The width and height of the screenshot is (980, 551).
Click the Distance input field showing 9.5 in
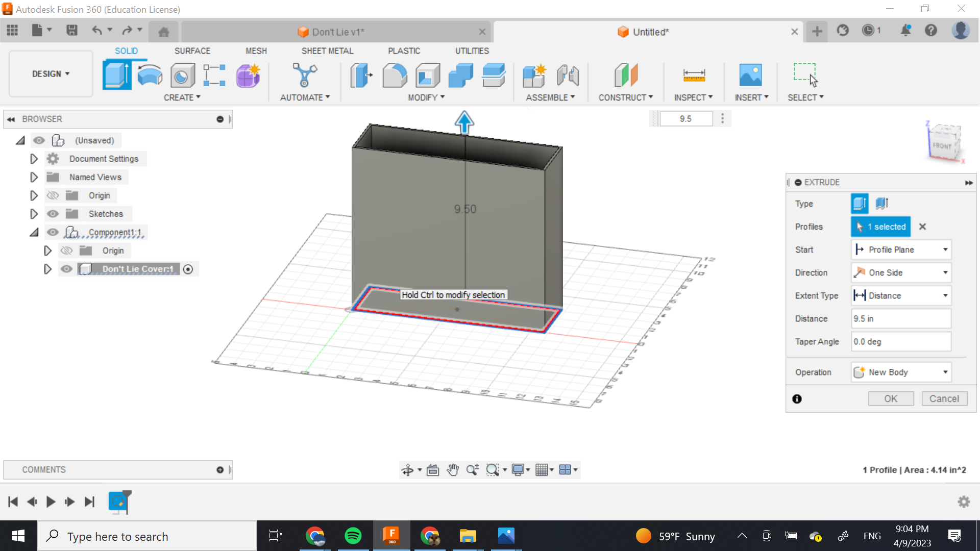coord(901,318)
